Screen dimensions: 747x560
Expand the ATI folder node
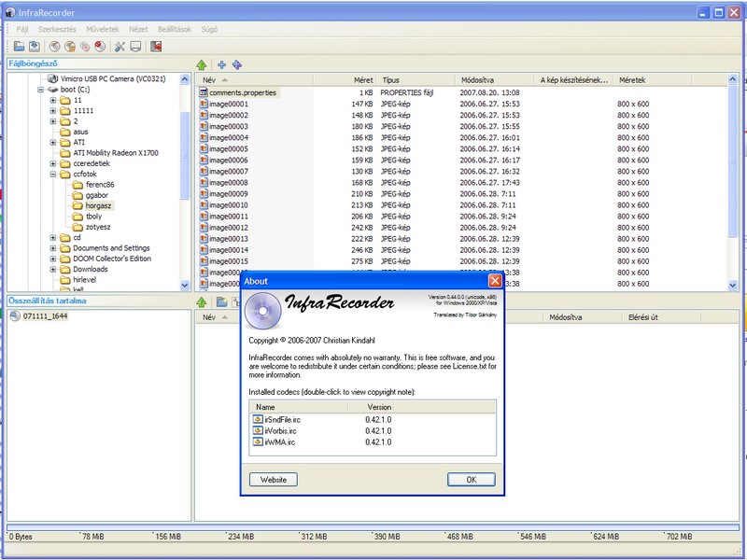coord(53,143)
